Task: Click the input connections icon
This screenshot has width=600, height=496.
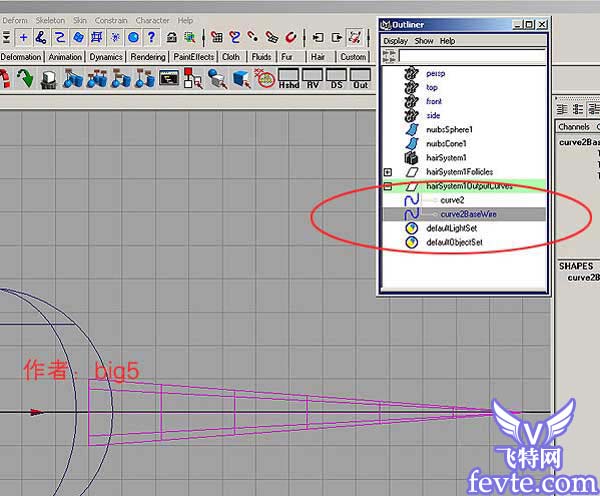Action: click(318, 38)
